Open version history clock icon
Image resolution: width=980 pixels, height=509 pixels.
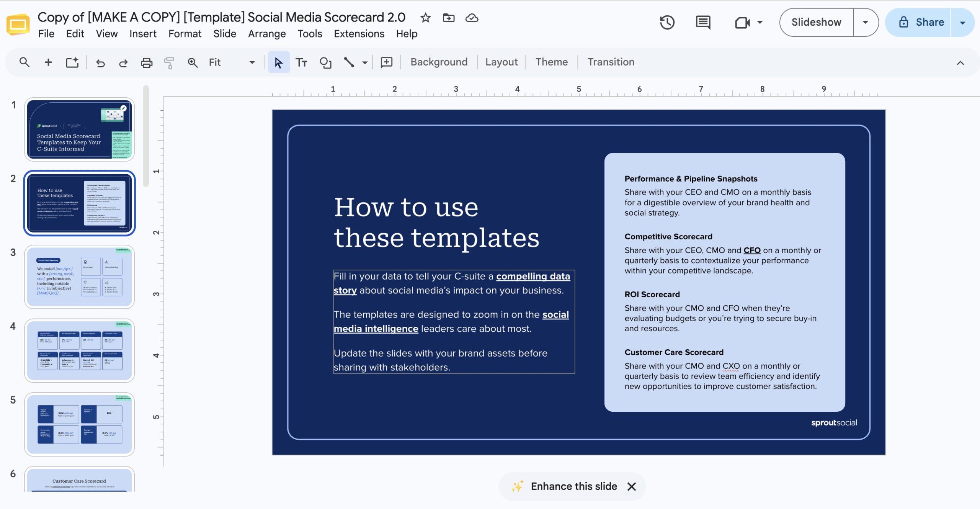(667, 22)
